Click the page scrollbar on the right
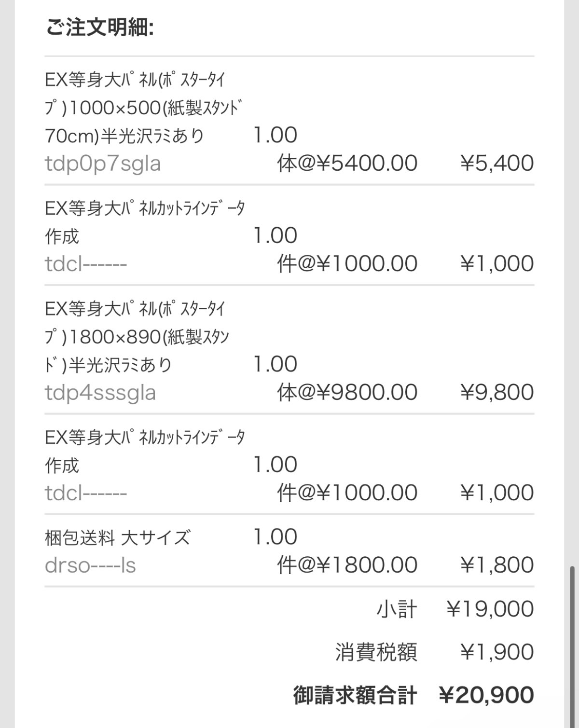 (573, 646)
